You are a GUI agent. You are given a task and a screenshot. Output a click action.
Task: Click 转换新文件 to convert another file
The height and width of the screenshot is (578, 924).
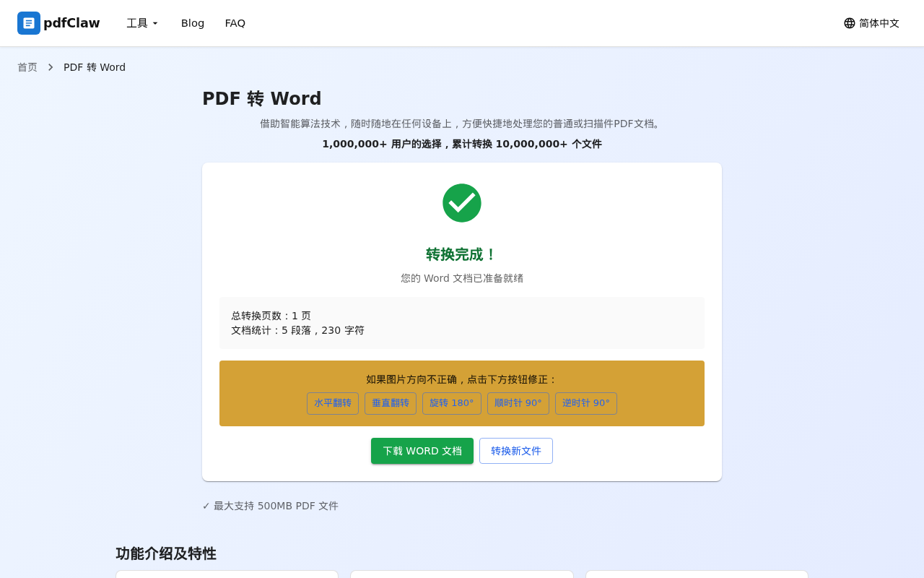(515, 450)
